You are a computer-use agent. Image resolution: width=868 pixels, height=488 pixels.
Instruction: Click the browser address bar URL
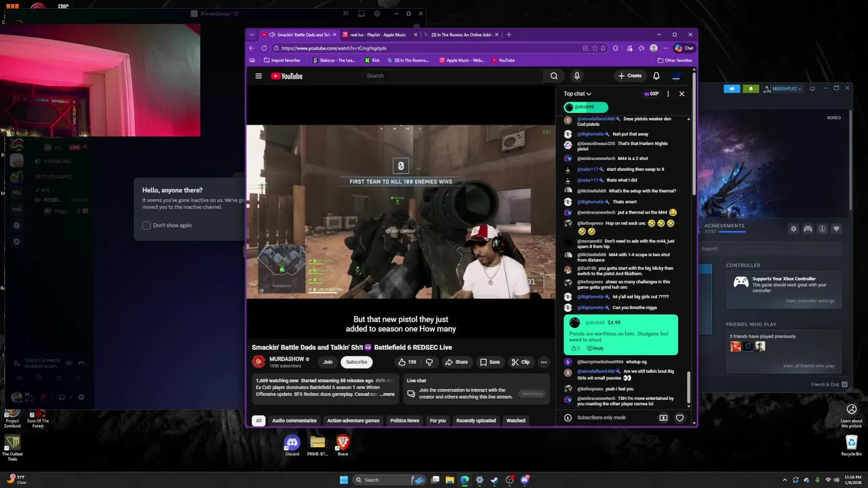pos(334,48)
